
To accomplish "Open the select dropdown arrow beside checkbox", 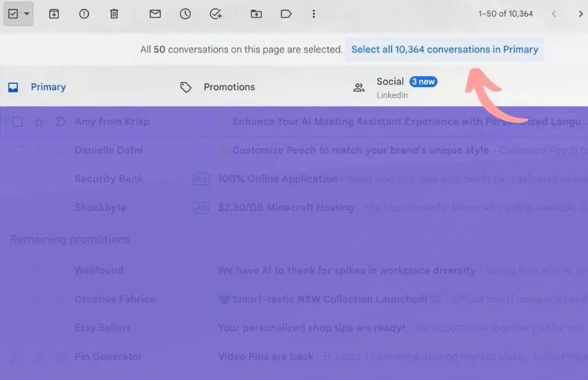I will (x=26, y=14).
